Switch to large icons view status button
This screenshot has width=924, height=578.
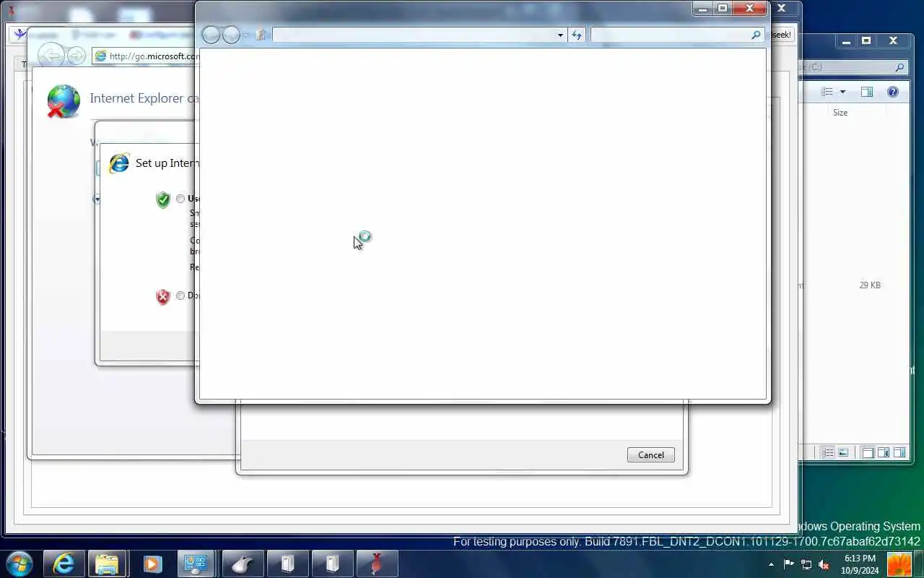tap(842, 453)
